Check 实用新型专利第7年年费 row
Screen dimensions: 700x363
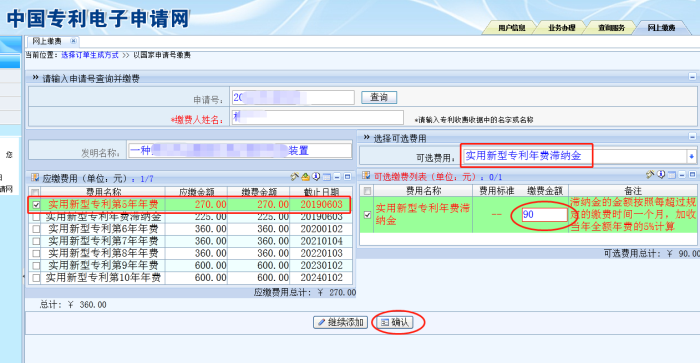click(36, 241)
